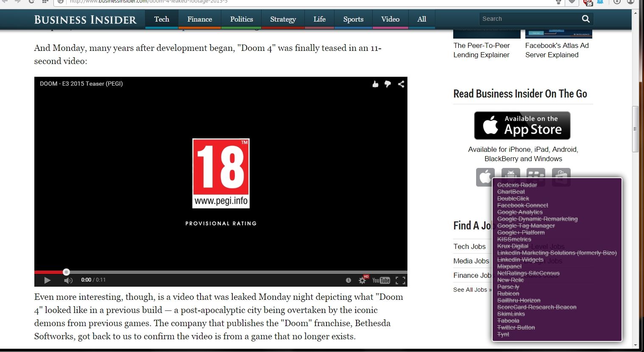Viewport: 644px width, 352px height.
Task: Click the Watch Later clock icon
Action: (x=348, y=280)
